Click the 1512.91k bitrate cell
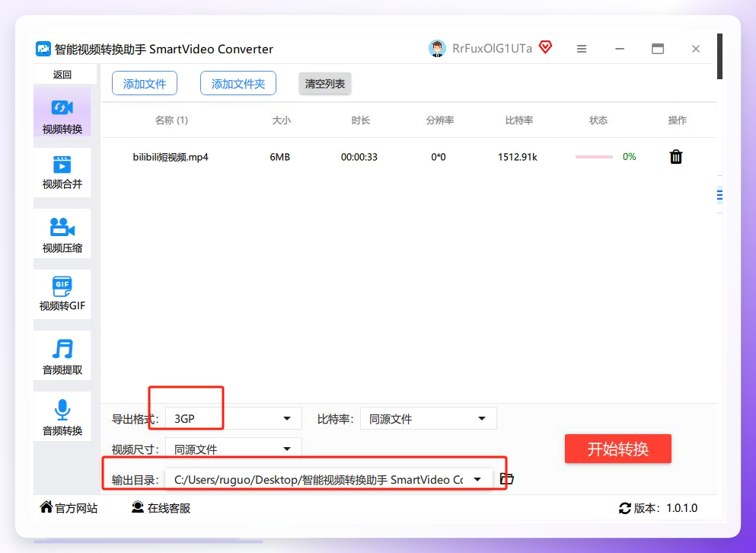 point(518,157)
